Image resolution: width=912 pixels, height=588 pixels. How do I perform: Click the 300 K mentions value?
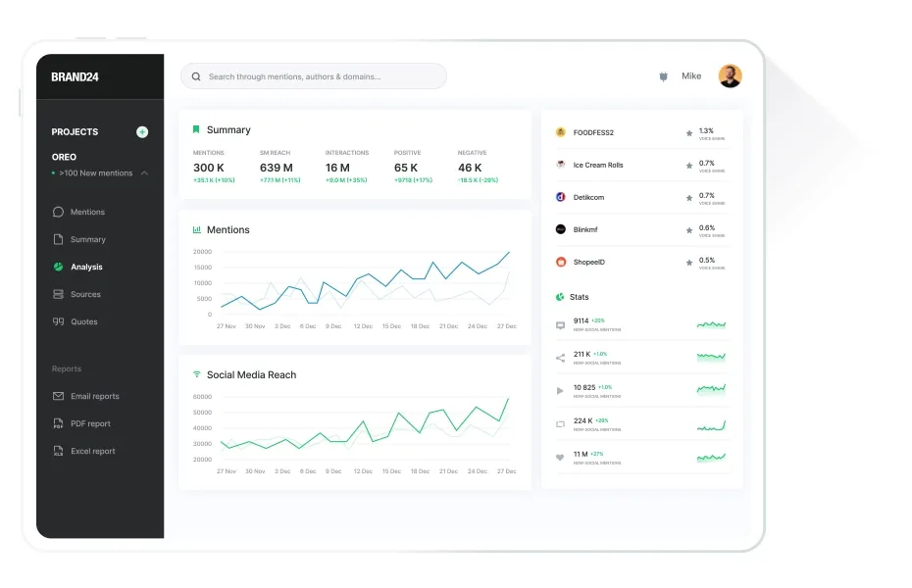click(208, 168)
